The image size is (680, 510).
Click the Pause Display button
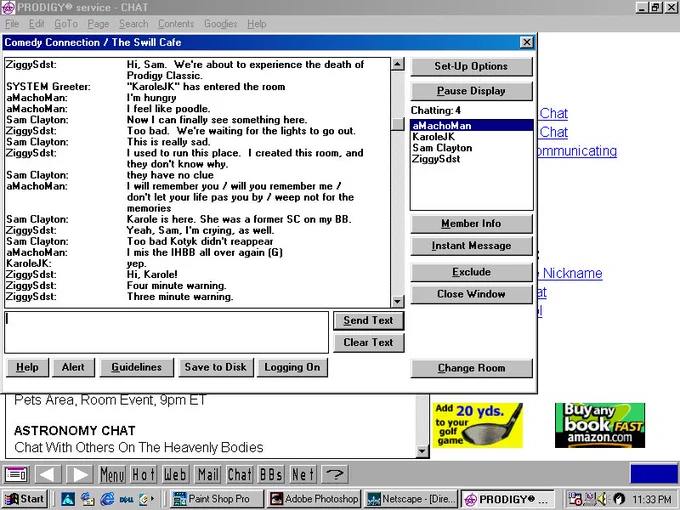[471, 91]
